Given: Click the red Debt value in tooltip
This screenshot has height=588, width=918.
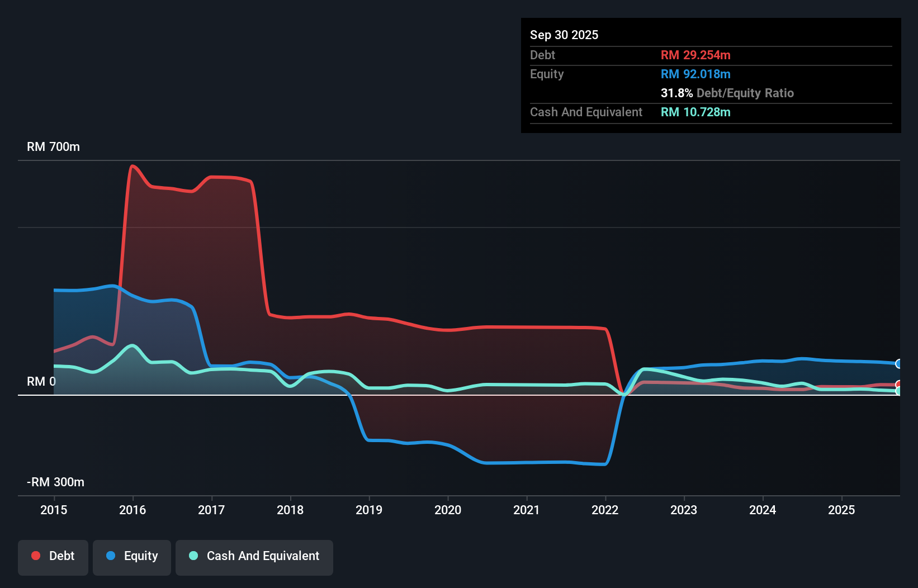Looking at the screenshot, I should pyautogui.click(x=695, y=55).
